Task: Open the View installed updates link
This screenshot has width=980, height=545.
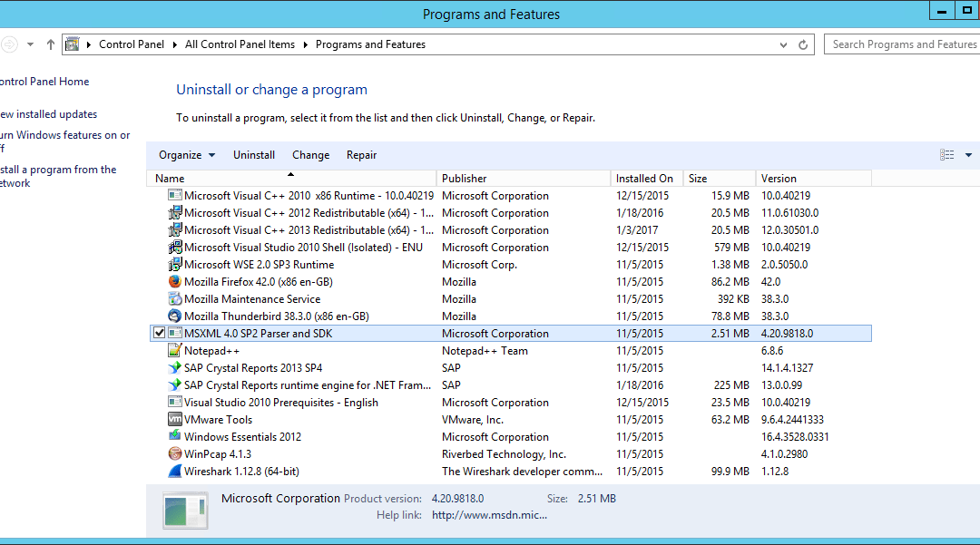Action: tap(49, 114)
